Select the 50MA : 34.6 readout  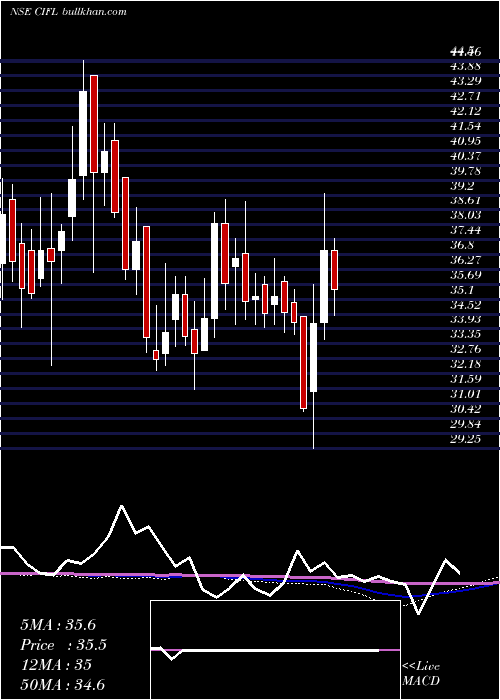tap(62, 684)
